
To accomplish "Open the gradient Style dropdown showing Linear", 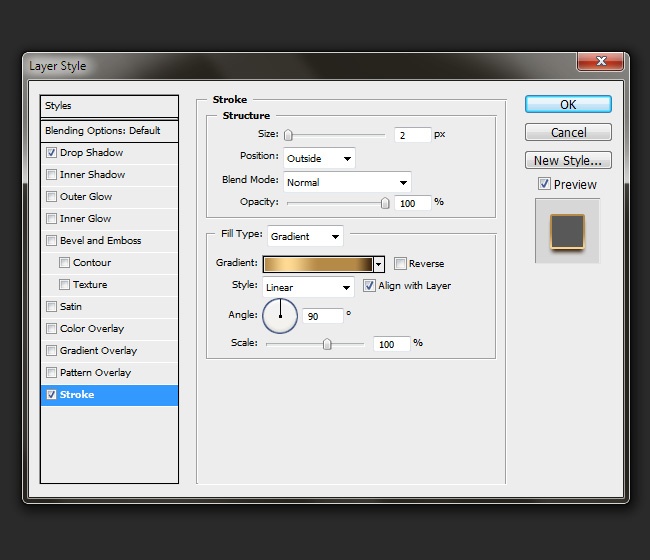I will pos(308,287).
